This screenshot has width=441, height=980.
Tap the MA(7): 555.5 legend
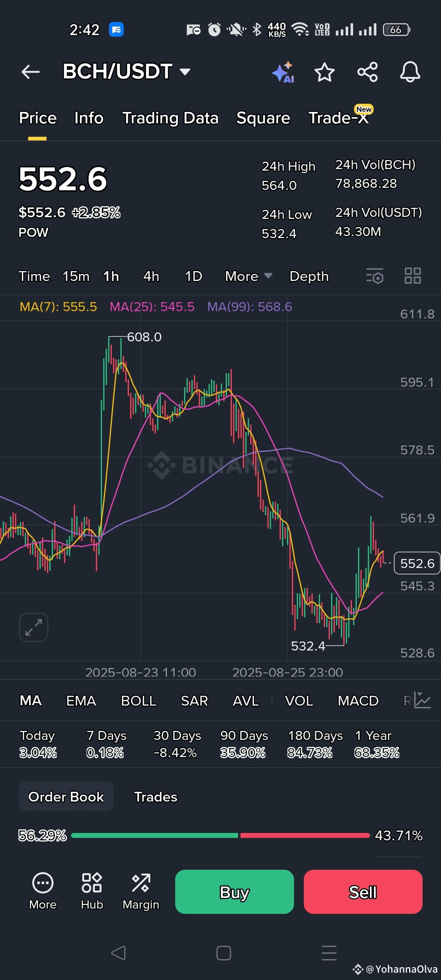click(58, 307)
